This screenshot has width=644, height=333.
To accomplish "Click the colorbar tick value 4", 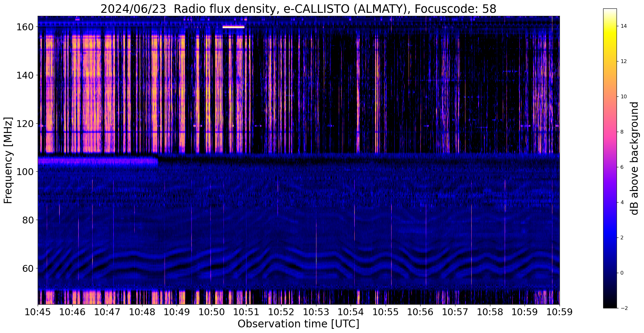I will point(622,203).
